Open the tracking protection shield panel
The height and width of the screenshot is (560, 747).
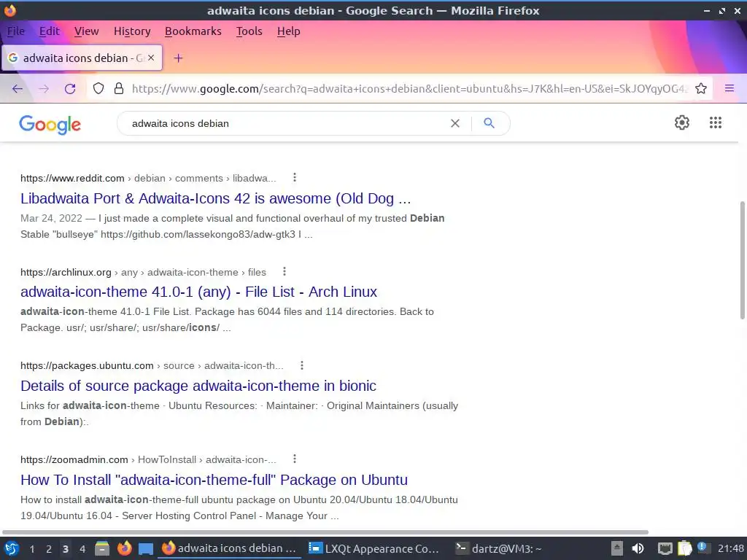[x=98, y=88]
